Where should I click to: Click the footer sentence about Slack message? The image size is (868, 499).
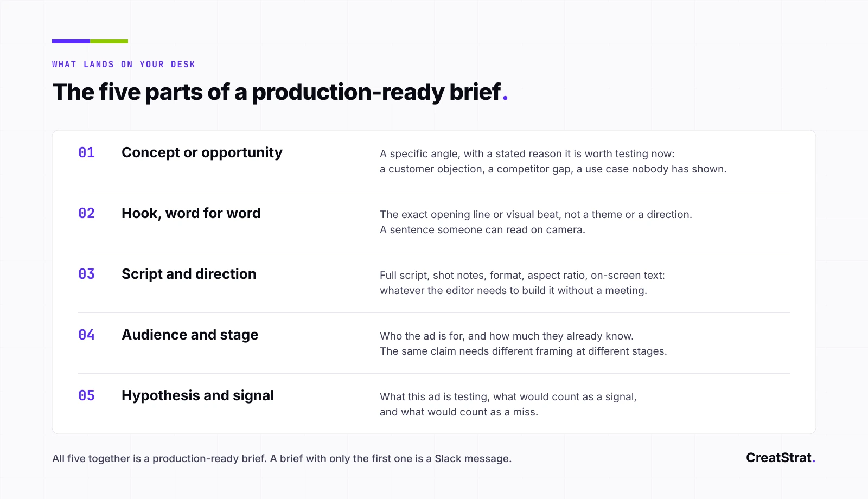[282, 459]
